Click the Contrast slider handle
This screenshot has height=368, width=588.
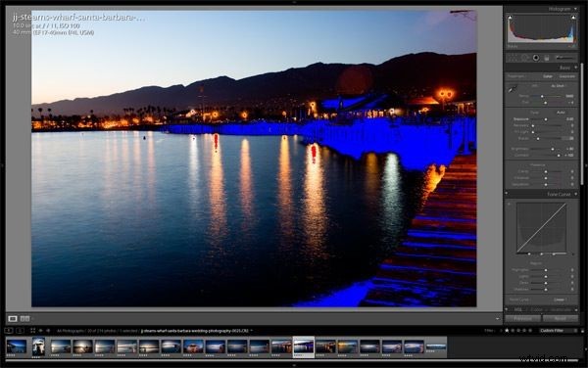point(559,155)
